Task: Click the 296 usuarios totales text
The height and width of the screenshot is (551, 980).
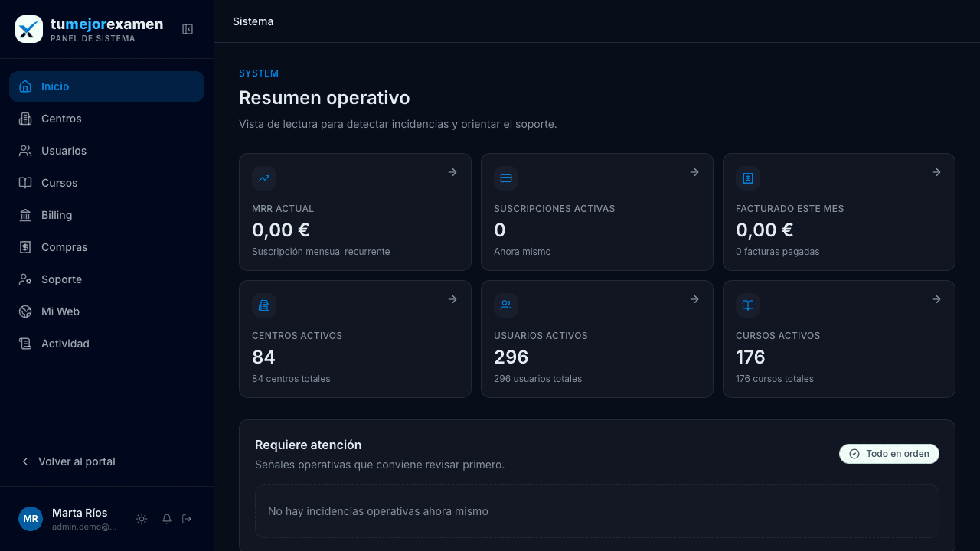Action: click(537, 379)
